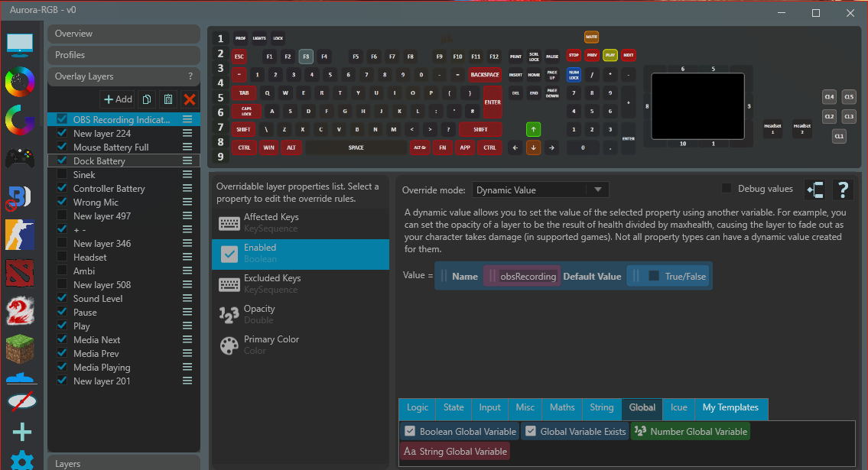Open the override help question mark icon

coord(843,190)
